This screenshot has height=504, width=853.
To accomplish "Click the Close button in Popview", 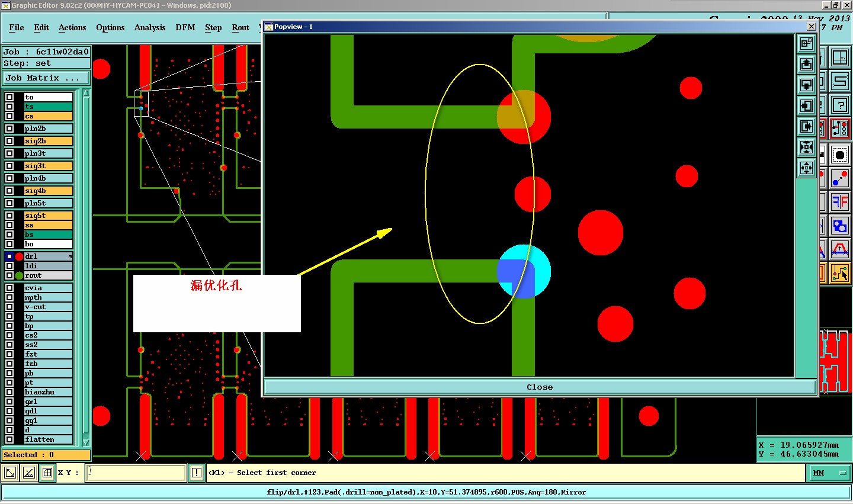I will tap(540, 387).
